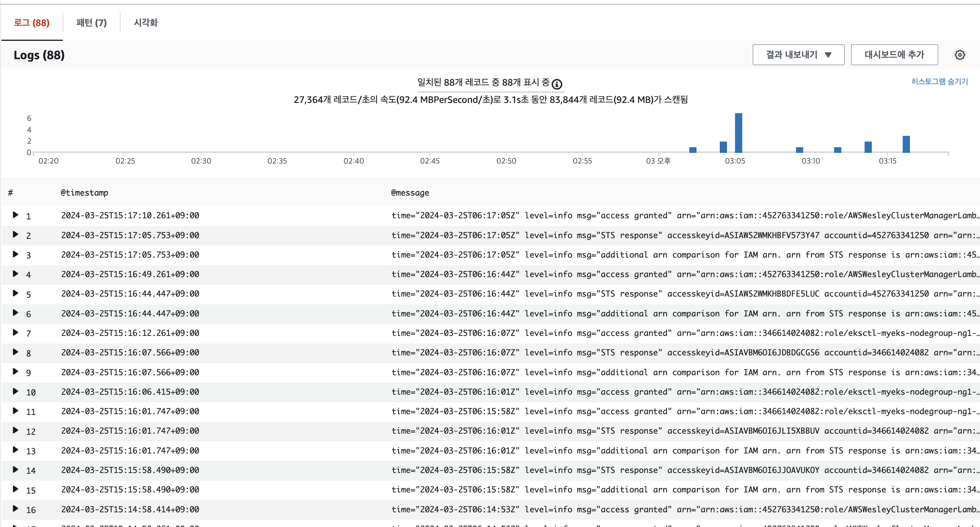
Task: Expand log row 16 triangle
Action: (x=15, y=509)
